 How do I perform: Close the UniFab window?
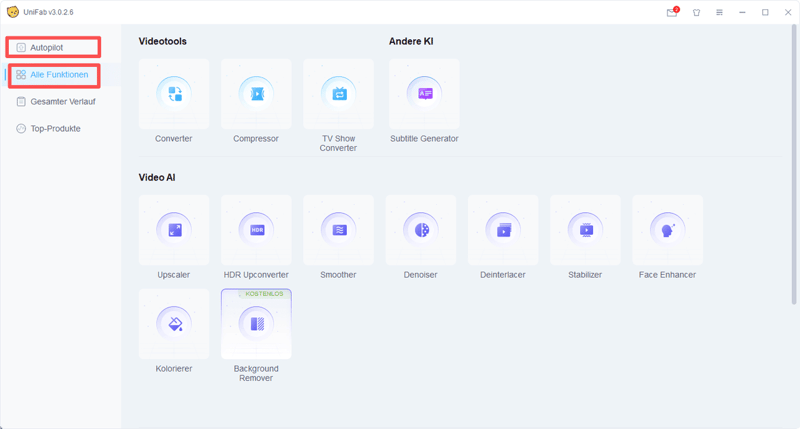tap(788, 12)
